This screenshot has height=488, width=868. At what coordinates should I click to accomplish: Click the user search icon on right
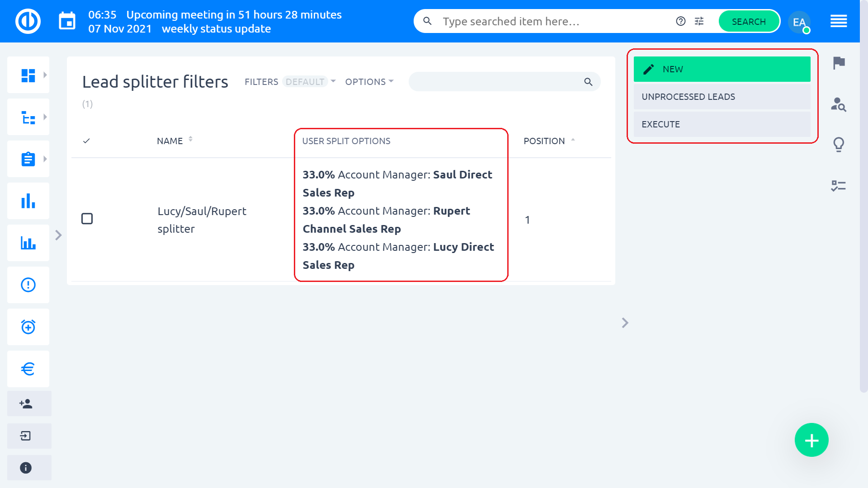coord(839,104)
